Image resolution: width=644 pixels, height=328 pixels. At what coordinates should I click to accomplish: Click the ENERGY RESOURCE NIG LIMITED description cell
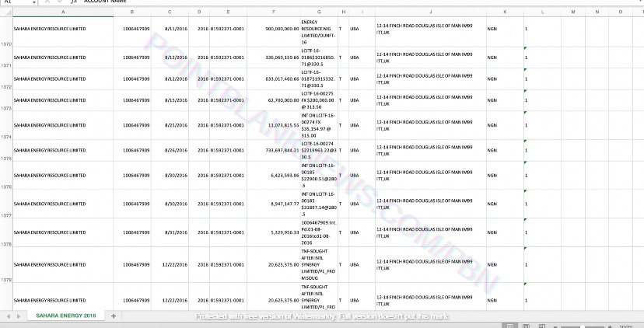(319, 32)
